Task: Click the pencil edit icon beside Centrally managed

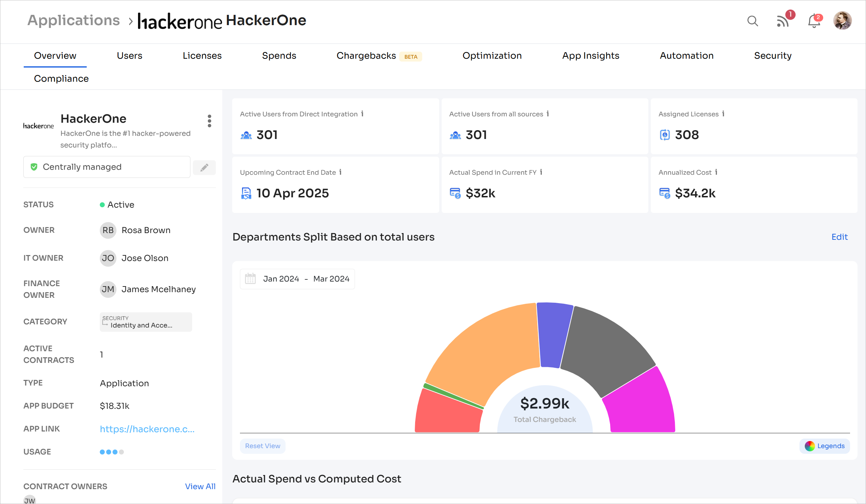Action: (204, 167)
